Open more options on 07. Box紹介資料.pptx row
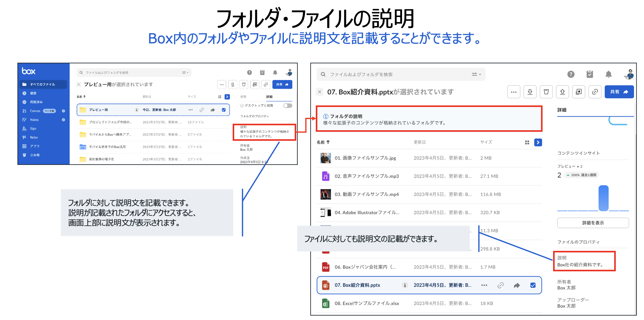 click(x=484, y=285)
